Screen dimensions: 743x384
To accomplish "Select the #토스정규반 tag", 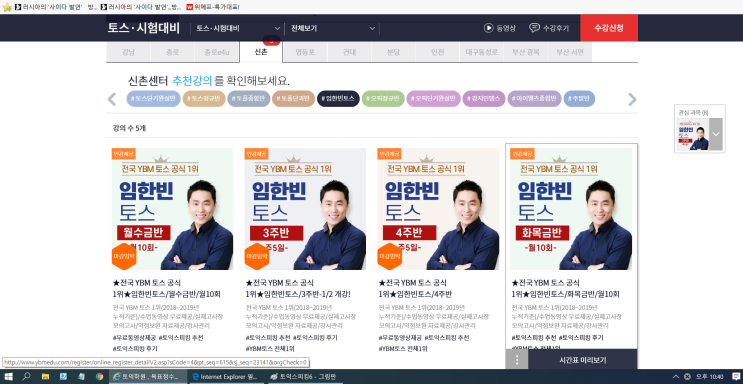I will click(x=204, y=99).
